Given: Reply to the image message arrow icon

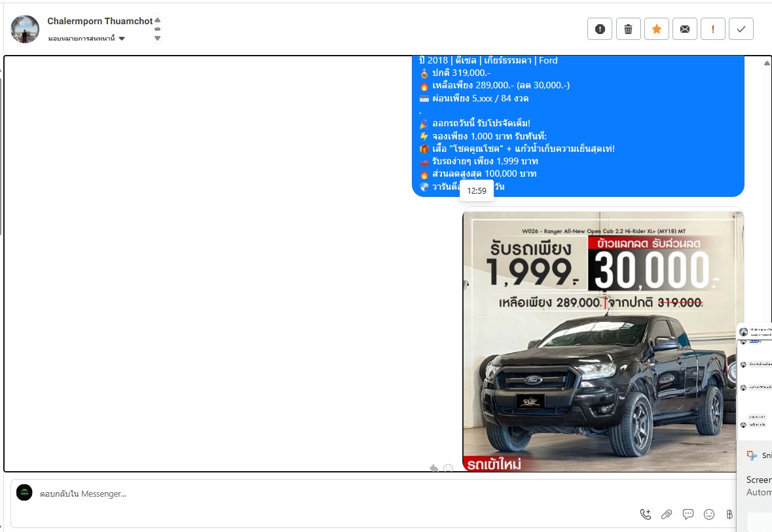Looking at the screenshot, I should [433, 468].
